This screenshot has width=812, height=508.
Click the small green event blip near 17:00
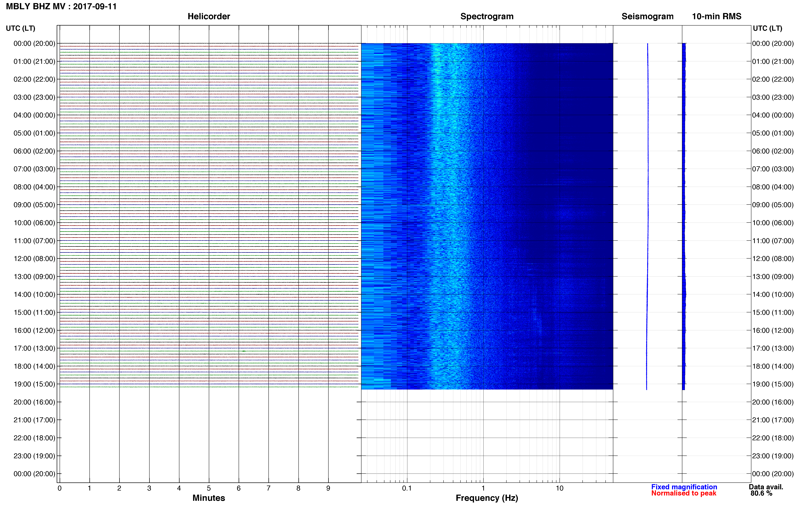[x=244, y=351]
